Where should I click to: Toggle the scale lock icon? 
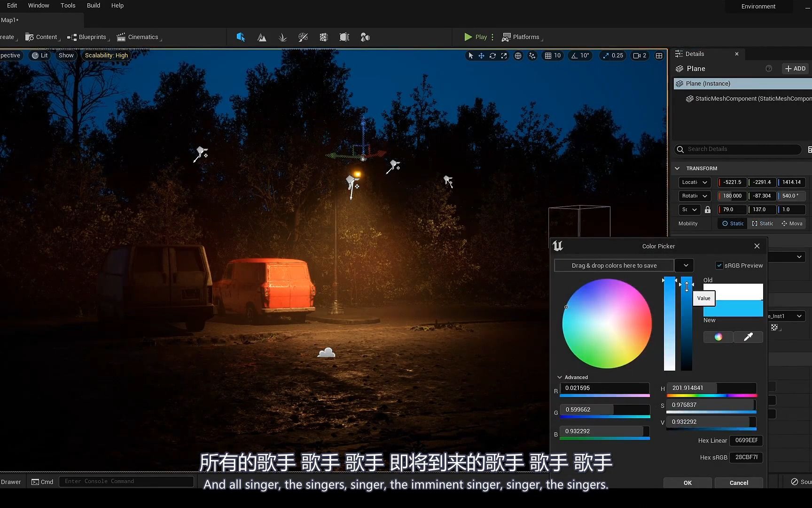[x=708, y=210]
